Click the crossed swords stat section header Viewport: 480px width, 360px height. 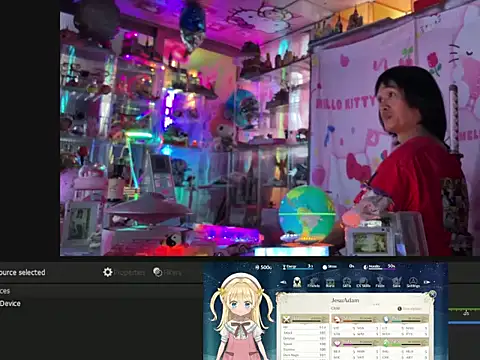point(304,319)
